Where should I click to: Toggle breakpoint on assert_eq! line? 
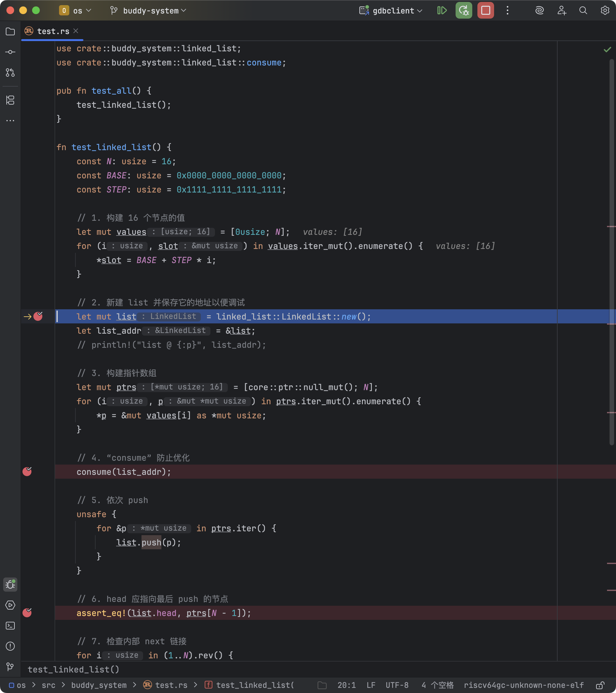27,613
